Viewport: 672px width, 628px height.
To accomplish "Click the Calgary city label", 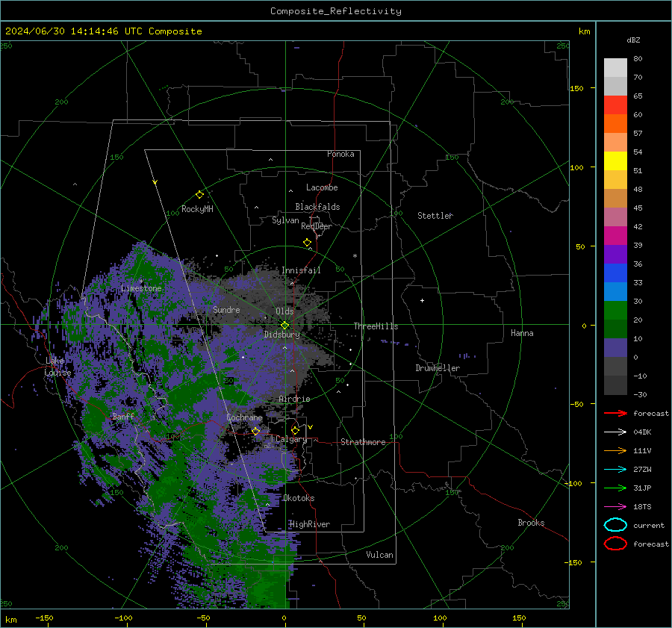I will pyautogui.click(x=291, y=439).
